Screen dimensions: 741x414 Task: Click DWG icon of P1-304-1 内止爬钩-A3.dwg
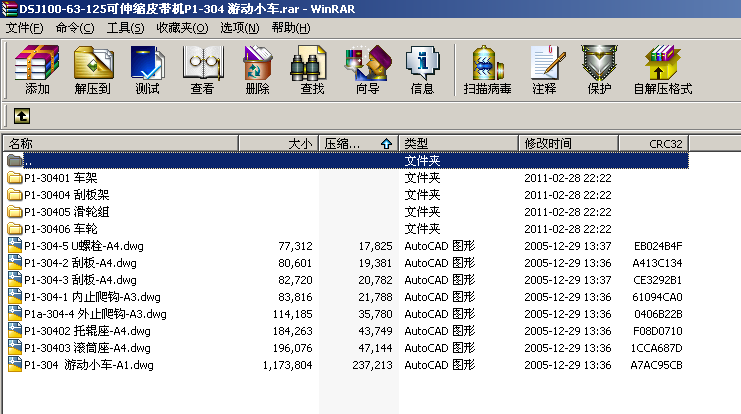(x=15, y=296)
